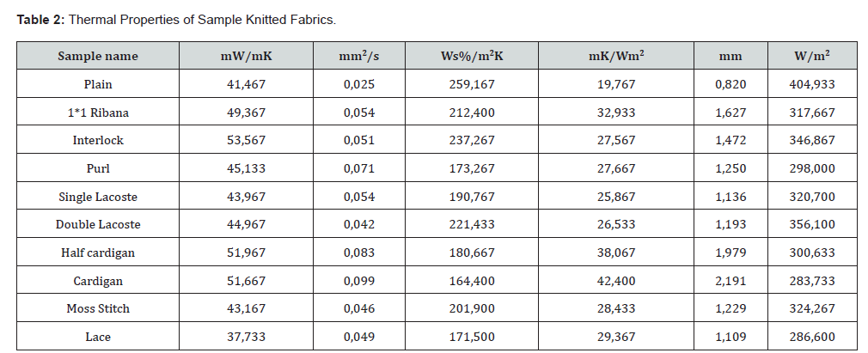Select the mW/mK column header
The image size is (868, 353).
(247, 56)
